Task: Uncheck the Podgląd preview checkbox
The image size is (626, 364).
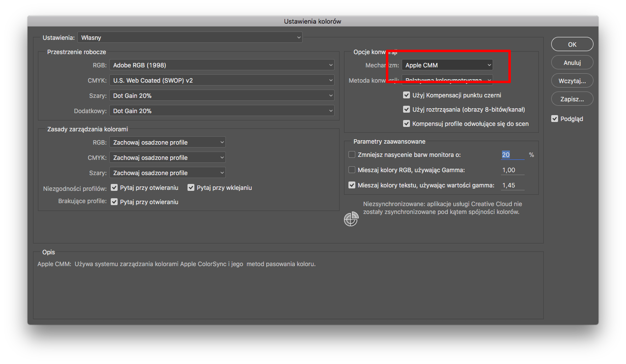Action: coord(555,119)
